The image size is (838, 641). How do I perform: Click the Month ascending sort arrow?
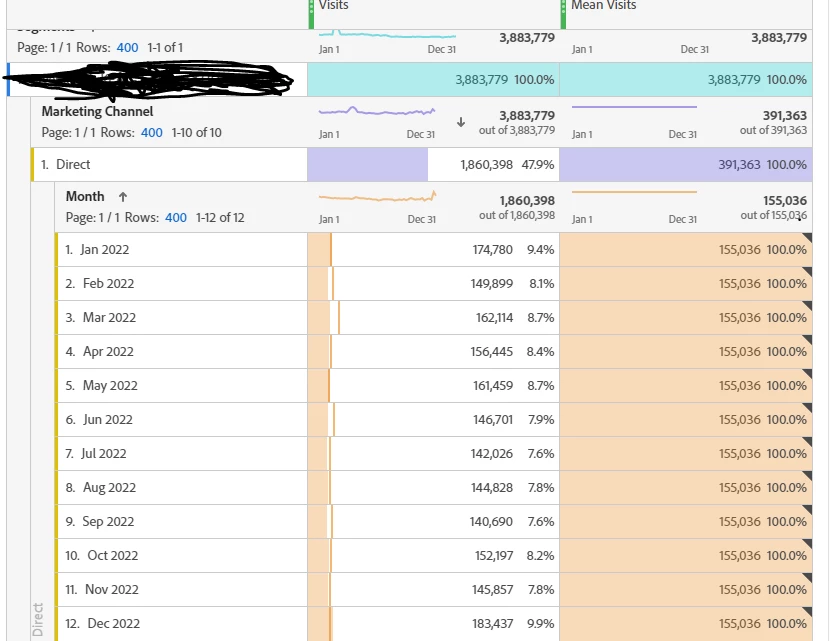[123, 197]
